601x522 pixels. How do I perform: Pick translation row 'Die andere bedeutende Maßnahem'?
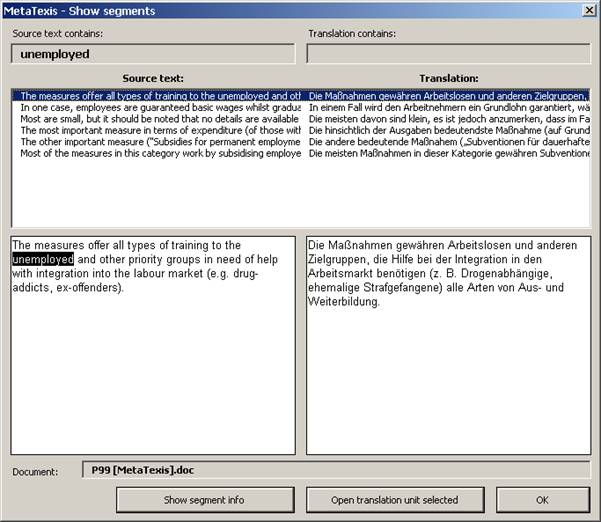[447, 142]
